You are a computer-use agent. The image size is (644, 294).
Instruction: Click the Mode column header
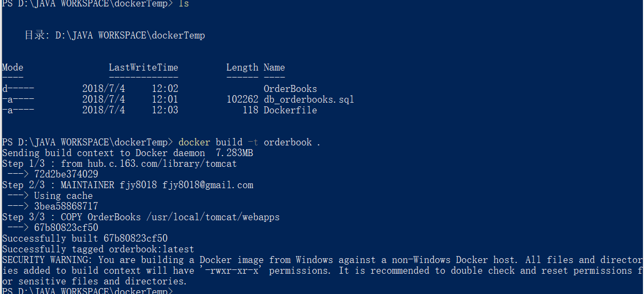tap(13, 67)
